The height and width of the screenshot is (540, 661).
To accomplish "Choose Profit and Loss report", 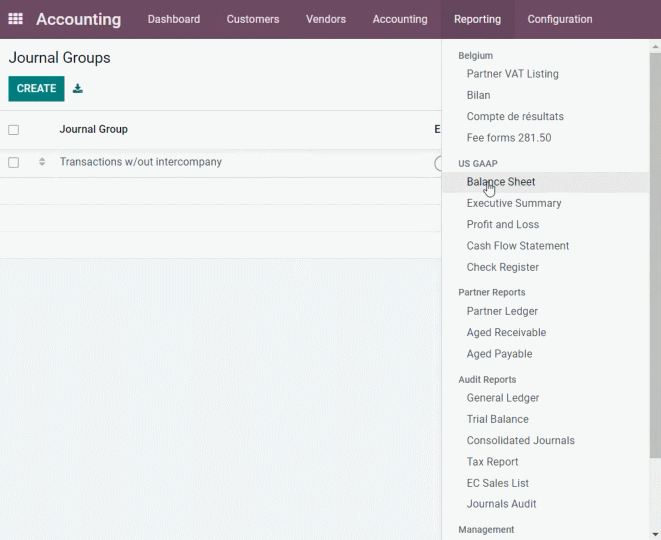I will 502,224.
